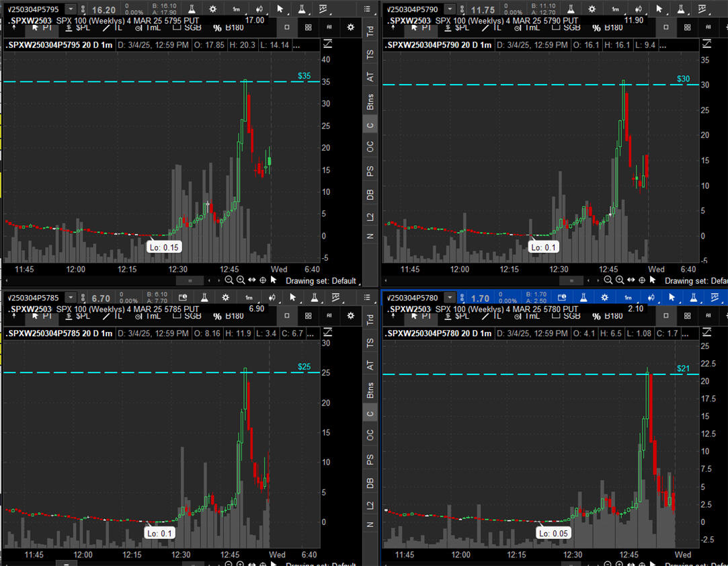Open AT side tab beside 5795 PUT chart

(370, 77)
